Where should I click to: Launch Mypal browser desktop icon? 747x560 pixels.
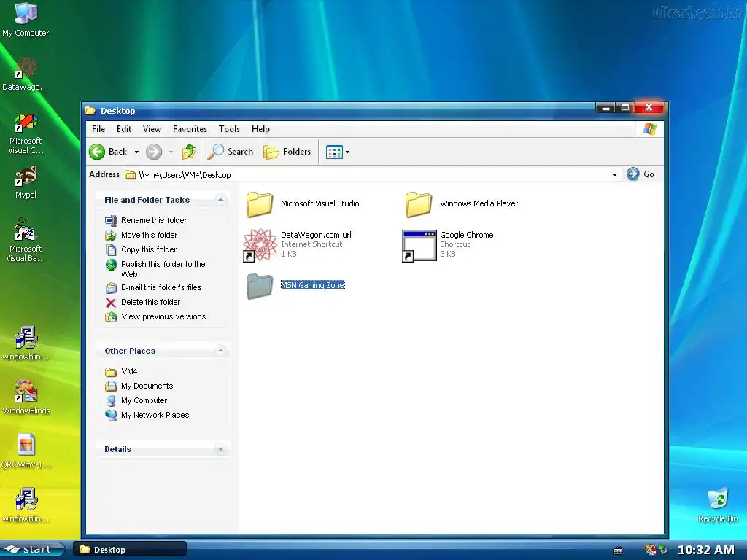point(26,182)
